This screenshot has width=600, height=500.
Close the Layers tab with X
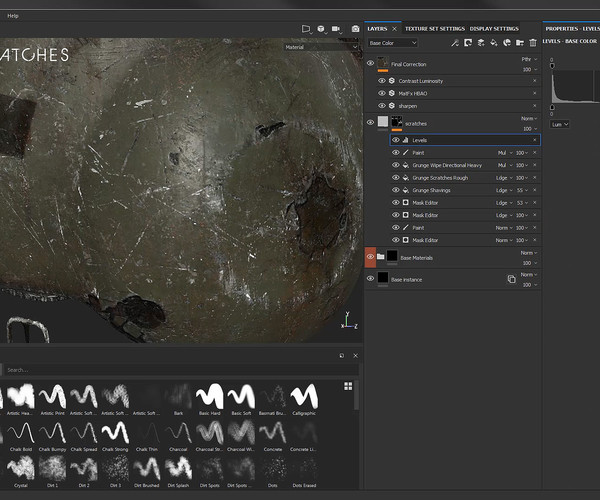click(x=395, y=29)
